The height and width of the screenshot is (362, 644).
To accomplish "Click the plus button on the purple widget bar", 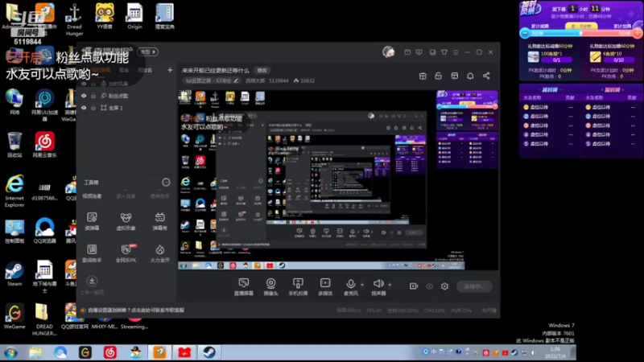I will [638, 33].
